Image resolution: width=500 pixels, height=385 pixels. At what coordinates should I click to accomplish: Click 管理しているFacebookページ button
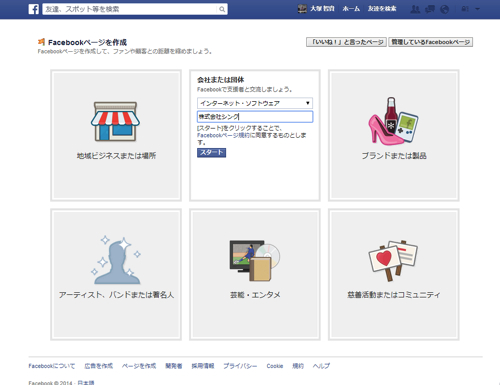[x=431, y=42]
